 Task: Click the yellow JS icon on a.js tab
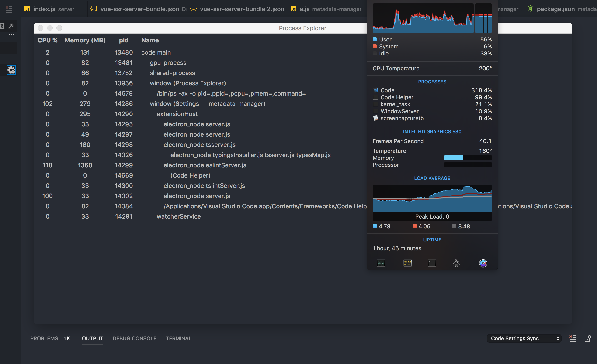pyautogui.click(x=293, y=9)
